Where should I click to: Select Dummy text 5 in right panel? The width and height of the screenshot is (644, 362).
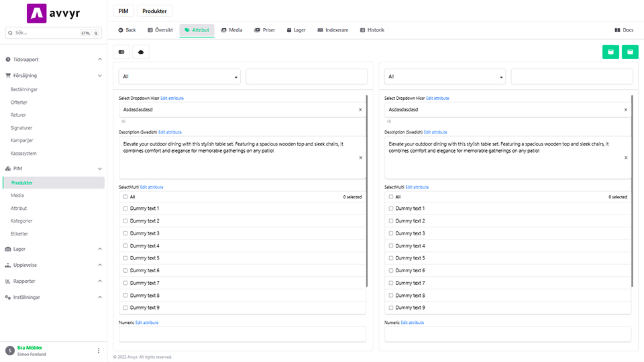pos(391,258)
